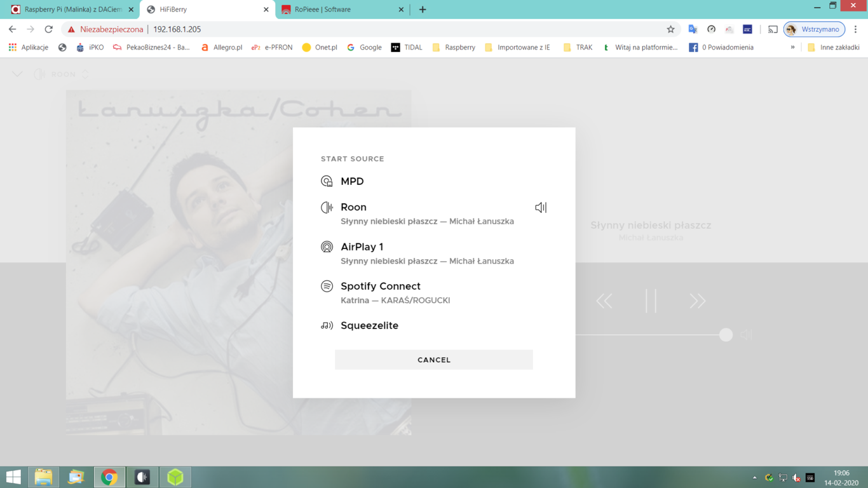The height and width of the screenshot is (488, 868).
Task: Go forward in browser
Action: (x=31, y=29)
